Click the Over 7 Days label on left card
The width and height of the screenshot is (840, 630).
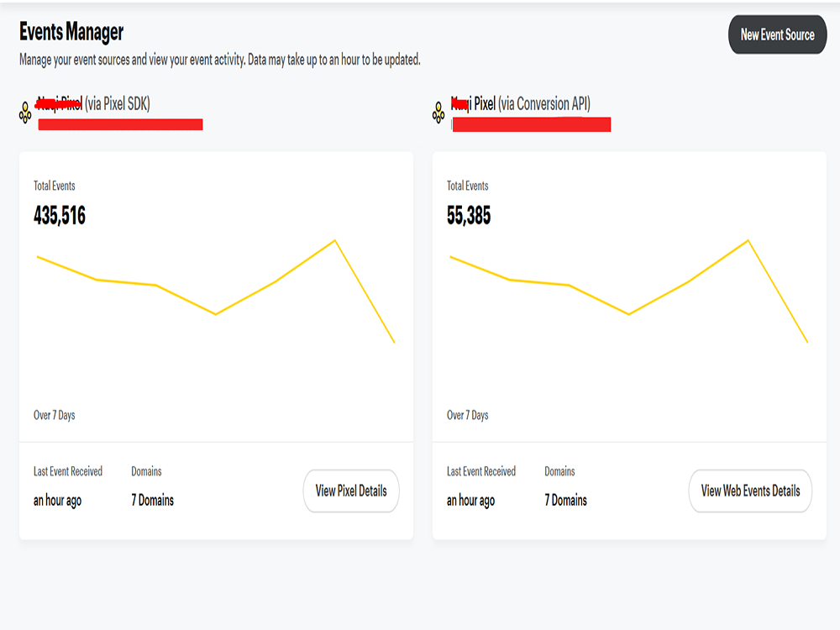point(55,414)
